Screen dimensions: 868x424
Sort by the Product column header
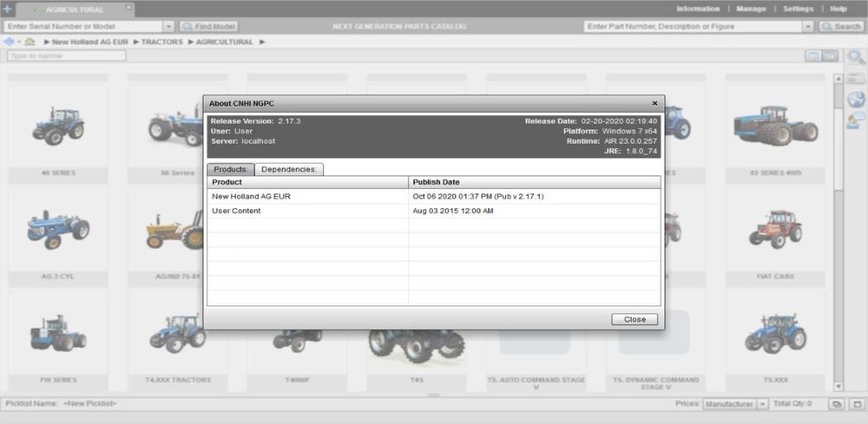pyautogui.click(x=308, y=182)
